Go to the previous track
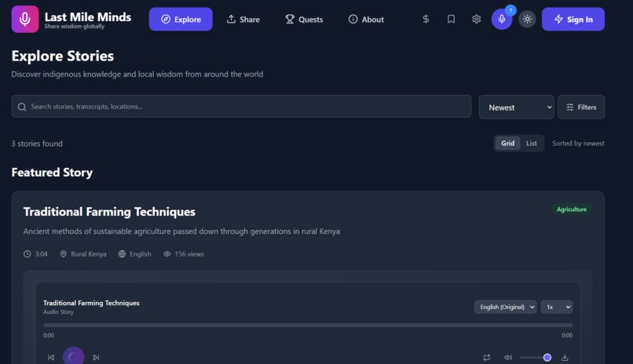Image resolution: width=633 pixels, height=364 pixels. click(x=51, y=357)
